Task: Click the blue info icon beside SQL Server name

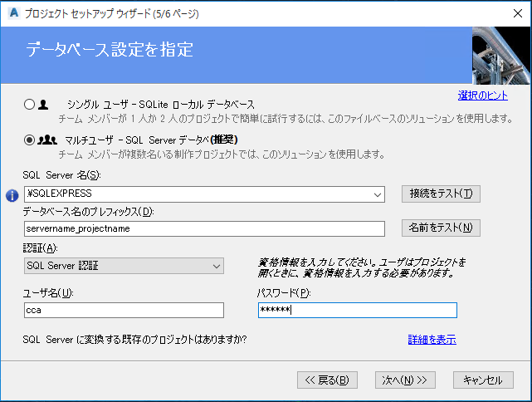Action: [12, 195]
